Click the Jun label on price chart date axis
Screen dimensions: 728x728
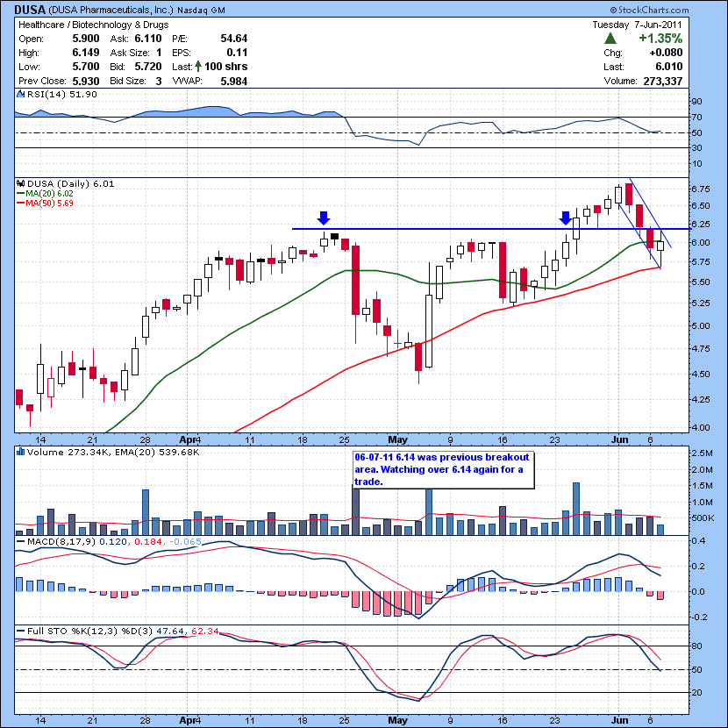pyautogui.click(x=620, y=439)
